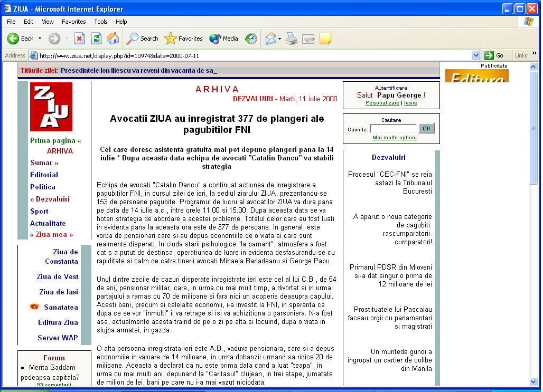This screenshot has width=543, height=392.
Task: Expand the Links toolbar chevron
Action: [x=535, y=53]
